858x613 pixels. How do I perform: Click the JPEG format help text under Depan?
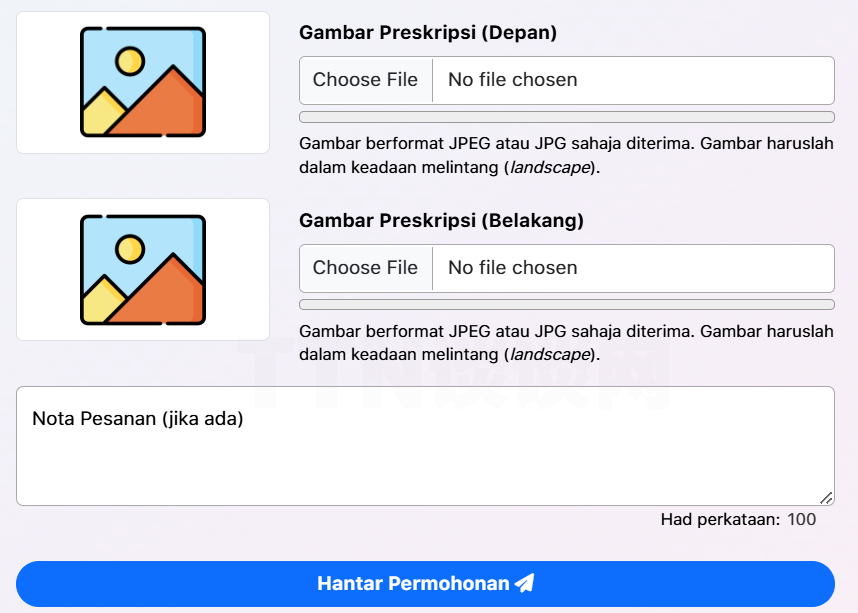coord(566,155)
